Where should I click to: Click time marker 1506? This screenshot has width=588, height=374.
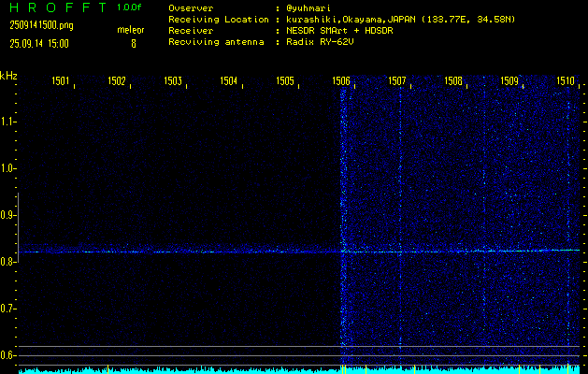(x=341, y=80)
